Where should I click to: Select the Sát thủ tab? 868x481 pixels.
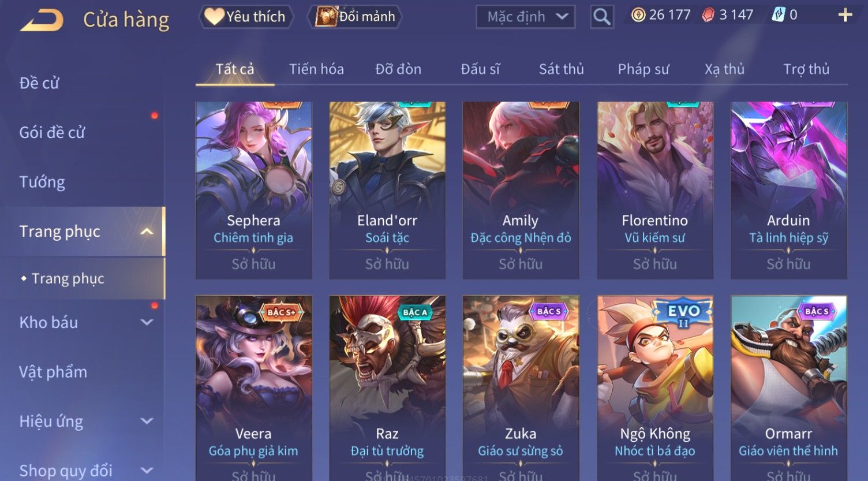point(561,69)
